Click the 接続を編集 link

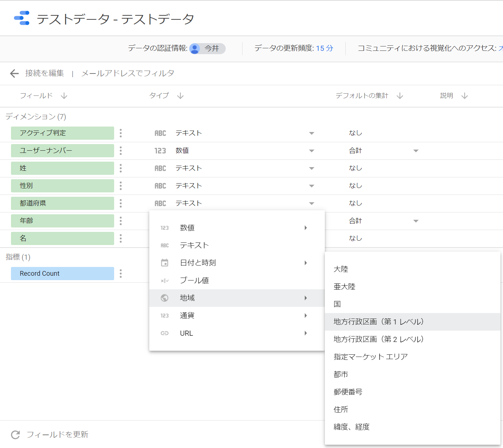click(x=44, y=73)
